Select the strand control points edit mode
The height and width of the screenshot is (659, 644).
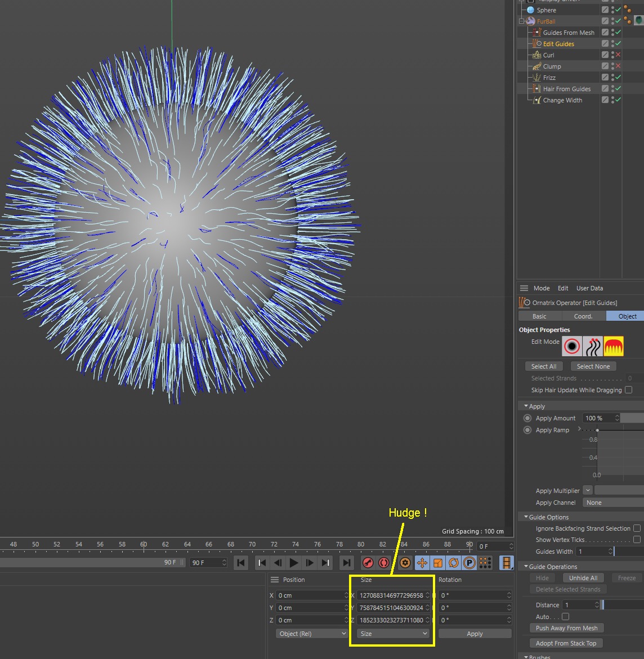(593, 346)
